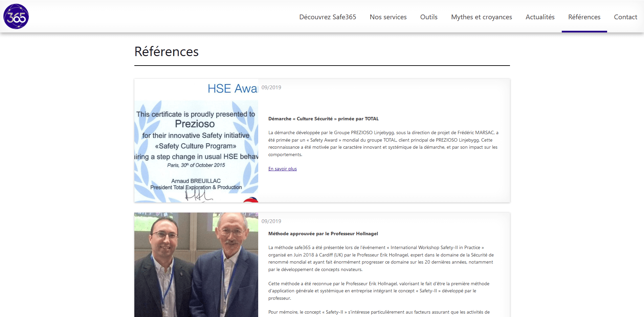Open Mythes et croyances section

482,17
